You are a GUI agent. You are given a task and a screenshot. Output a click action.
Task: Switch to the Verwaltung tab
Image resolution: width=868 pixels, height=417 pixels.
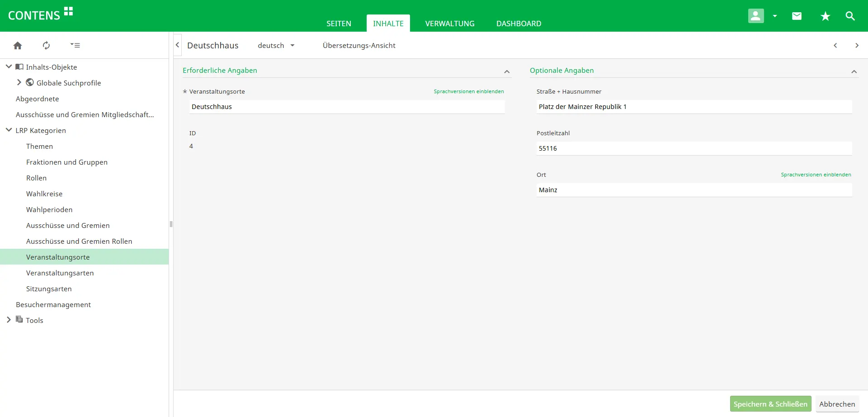point(450,24)
